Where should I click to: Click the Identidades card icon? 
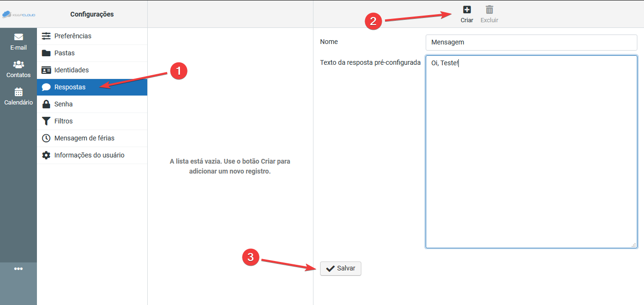46,70
